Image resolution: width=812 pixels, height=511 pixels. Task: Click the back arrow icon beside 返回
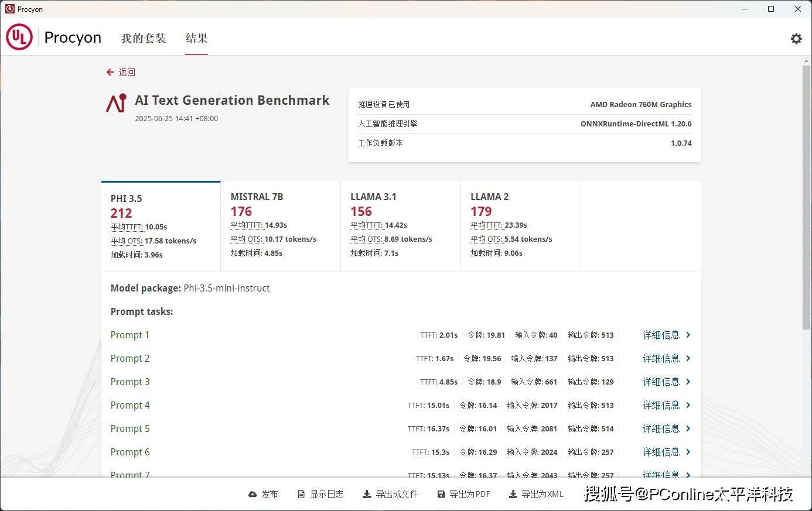tap(110, 72)
